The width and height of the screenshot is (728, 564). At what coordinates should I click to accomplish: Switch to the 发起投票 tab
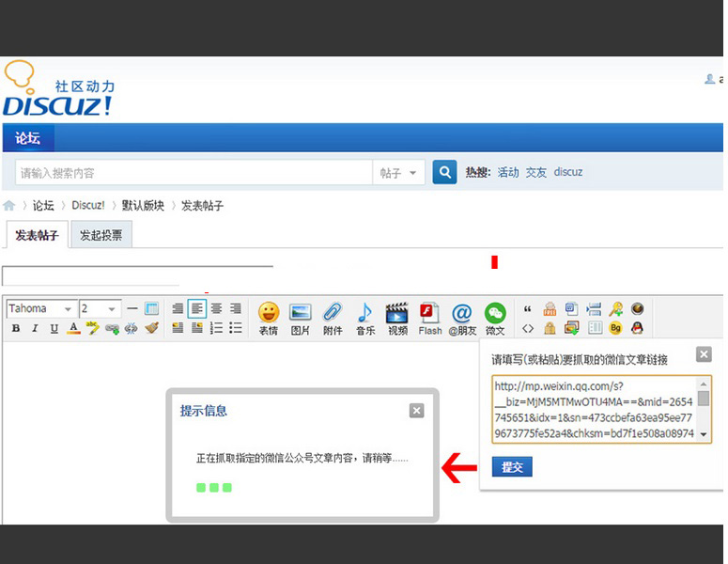coord(101,235)
